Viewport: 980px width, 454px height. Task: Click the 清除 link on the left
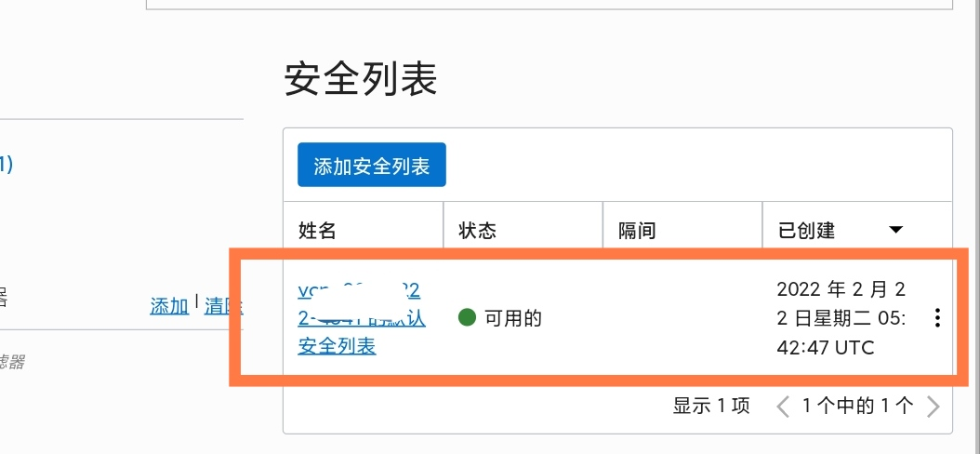[223, 305]
